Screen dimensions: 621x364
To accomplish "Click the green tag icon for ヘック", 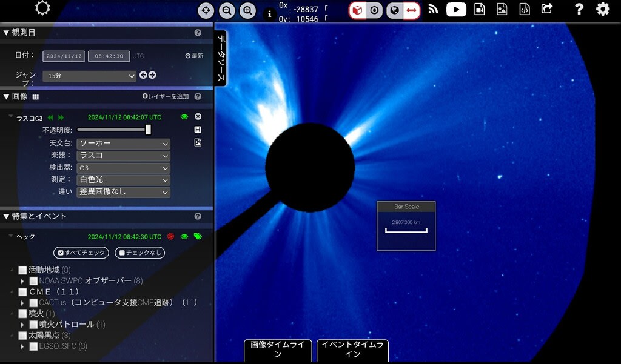I will pos(198,236).
